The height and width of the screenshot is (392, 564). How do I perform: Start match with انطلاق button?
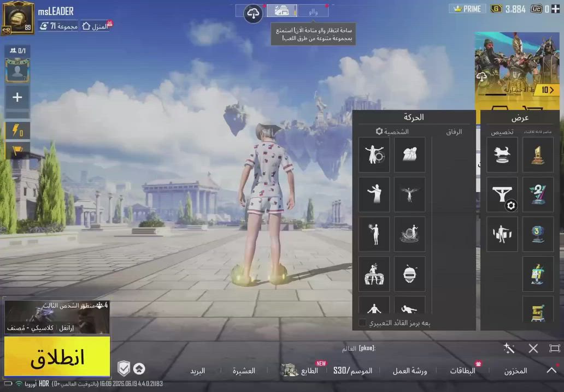57,357
